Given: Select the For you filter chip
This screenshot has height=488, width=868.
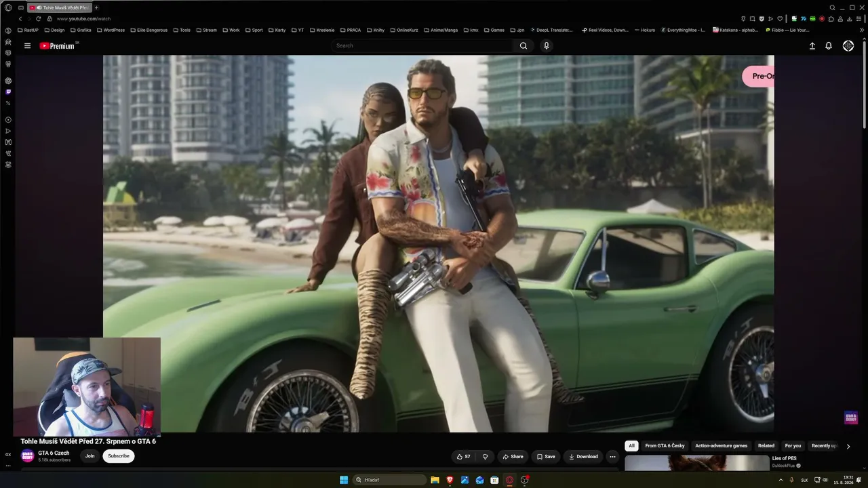Looking at the screenshot, I should click(793, 446).
